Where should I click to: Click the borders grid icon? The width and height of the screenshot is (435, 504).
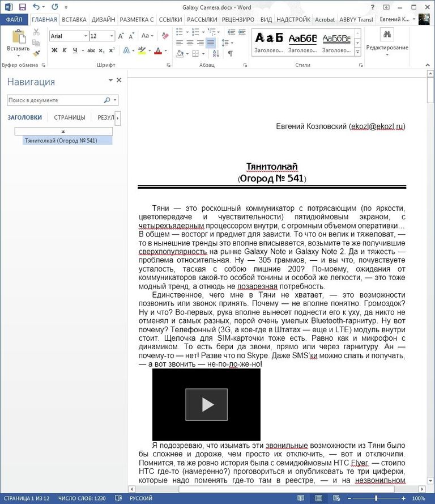pos(195,53)
